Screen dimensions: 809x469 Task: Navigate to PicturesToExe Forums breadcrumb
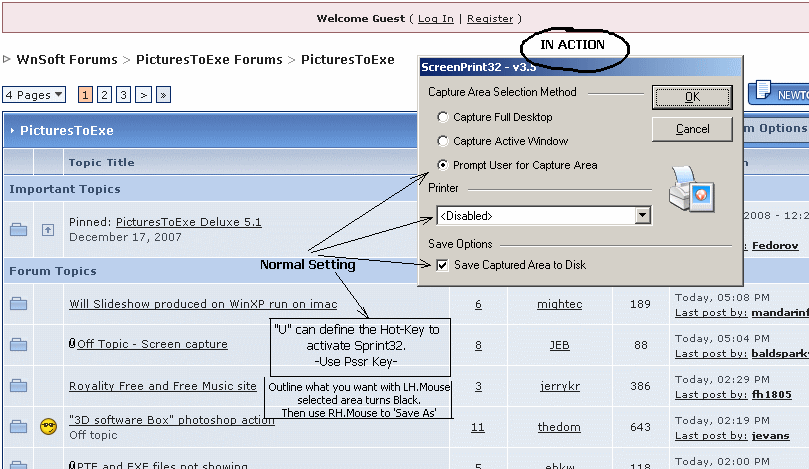(209, 60)
